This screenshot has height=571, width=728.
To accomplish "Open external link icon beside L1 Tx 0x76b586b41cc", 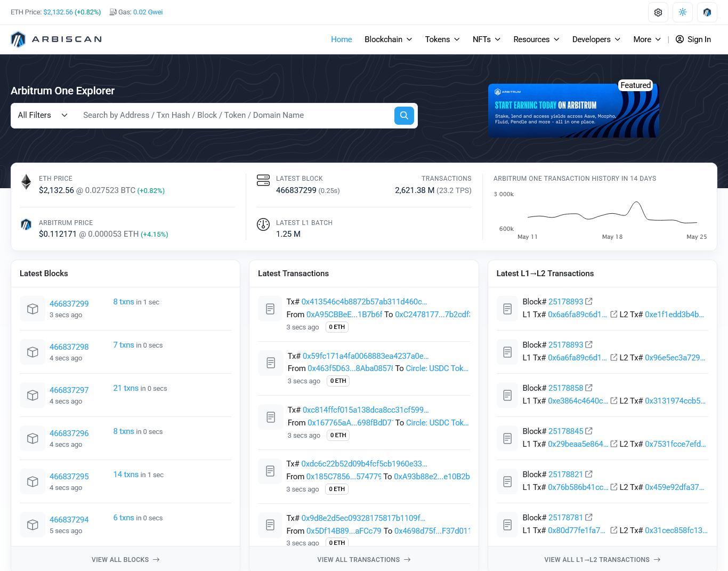I will [x=614, y=487].
